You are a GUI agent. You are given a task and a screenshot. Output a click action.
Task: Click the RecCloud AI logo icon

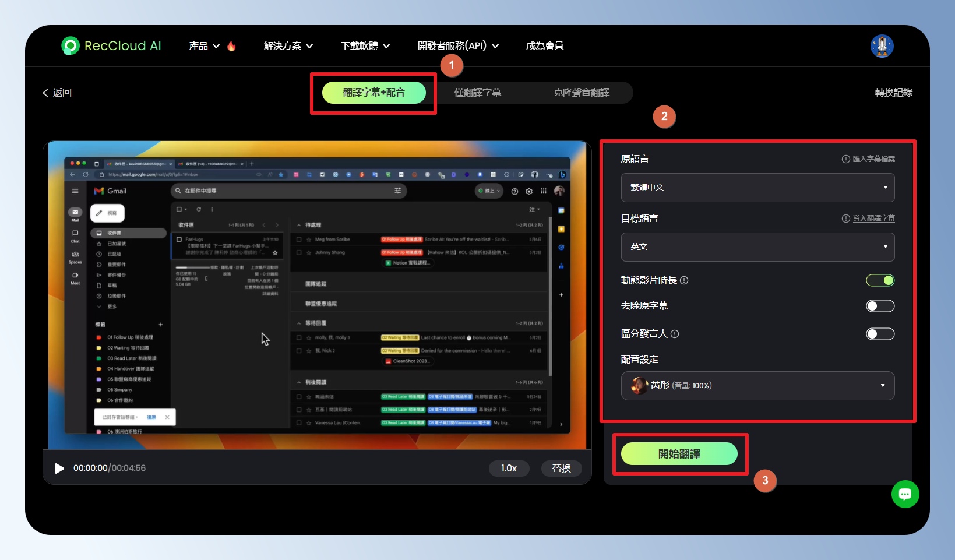[71, 45]
